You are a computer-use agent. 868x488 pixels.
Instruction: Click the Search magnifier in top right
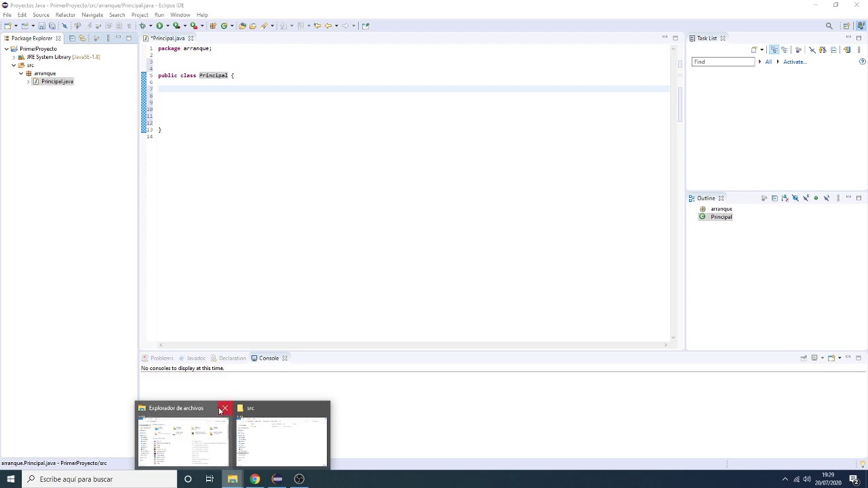coord(829,26)
